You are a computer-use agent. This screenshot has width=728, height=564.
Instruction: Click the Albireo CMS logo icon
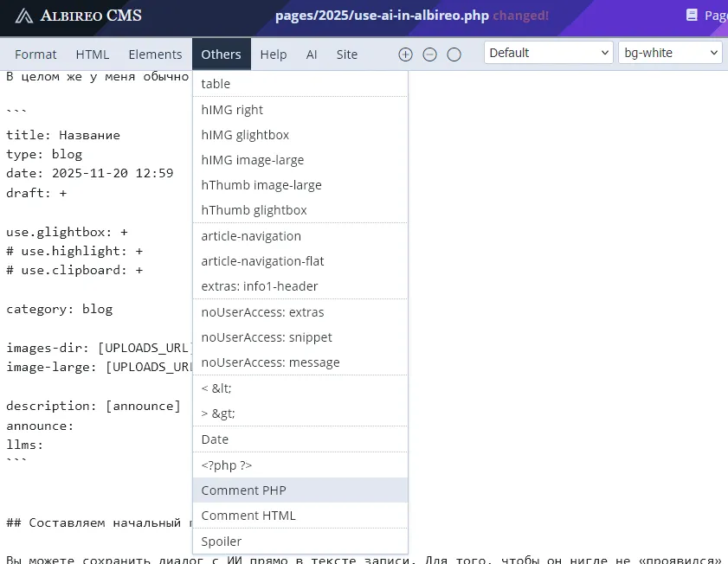click(x=26, y=16)
